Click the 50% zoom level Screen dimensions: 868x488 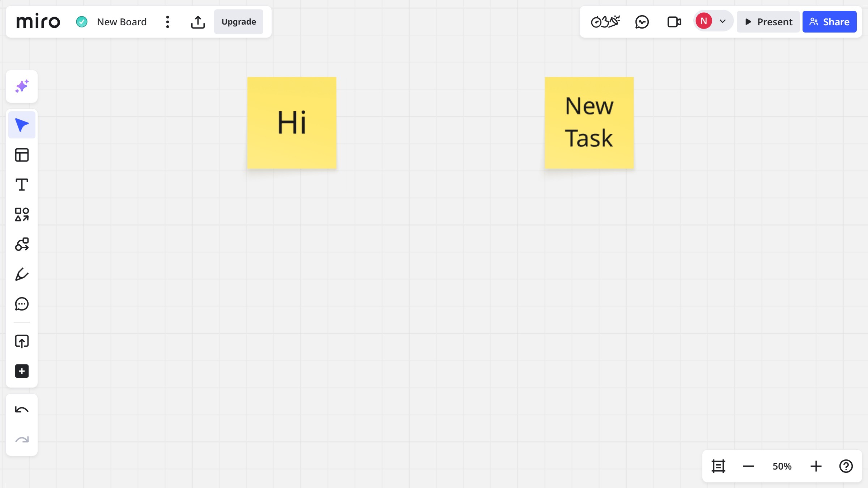coord(782,466)
